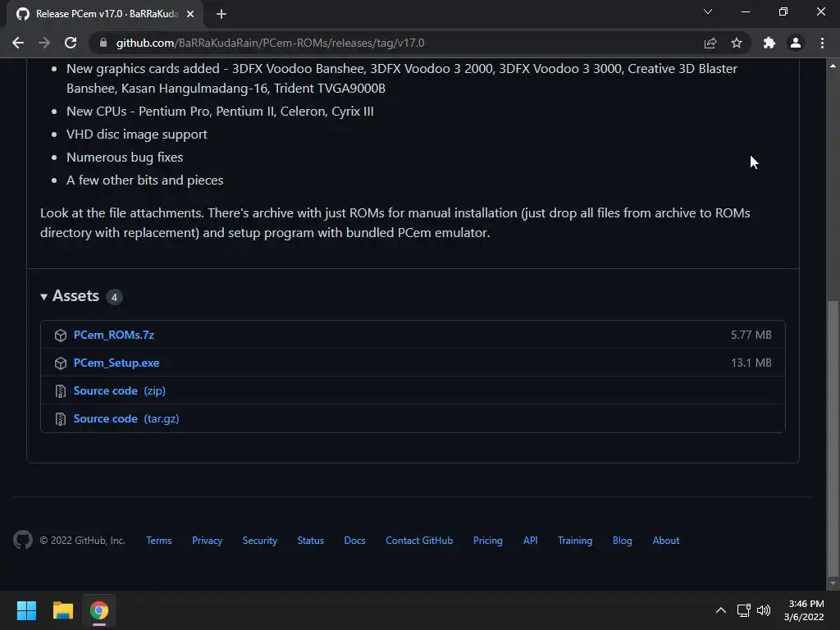Share this page via address bar icon
Viewport: 840px width, 630px height.
pos(710,43)
